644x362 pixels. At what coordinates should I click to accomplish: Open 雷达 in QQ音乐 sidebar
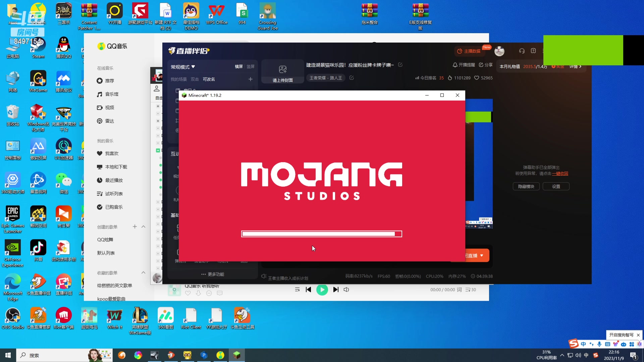[x=106, y=121]
